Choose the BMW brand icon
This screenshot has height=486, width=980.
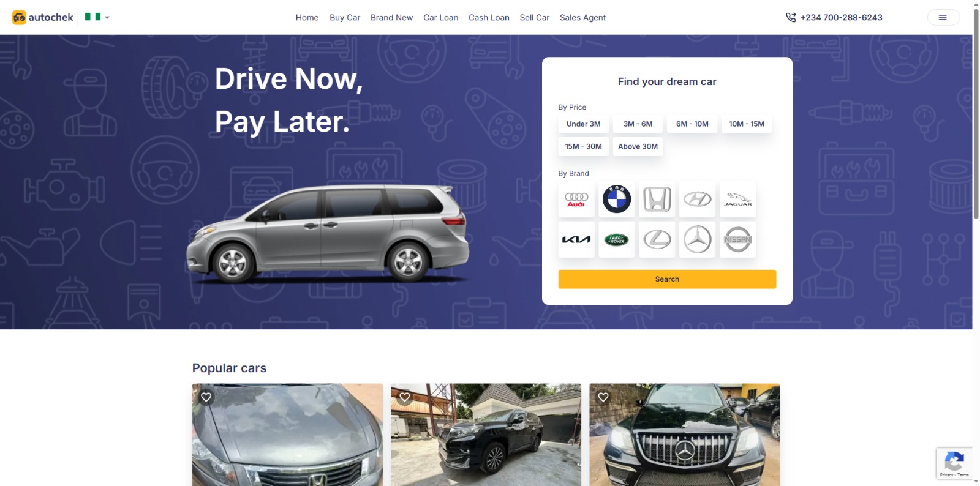pos(617,200)
